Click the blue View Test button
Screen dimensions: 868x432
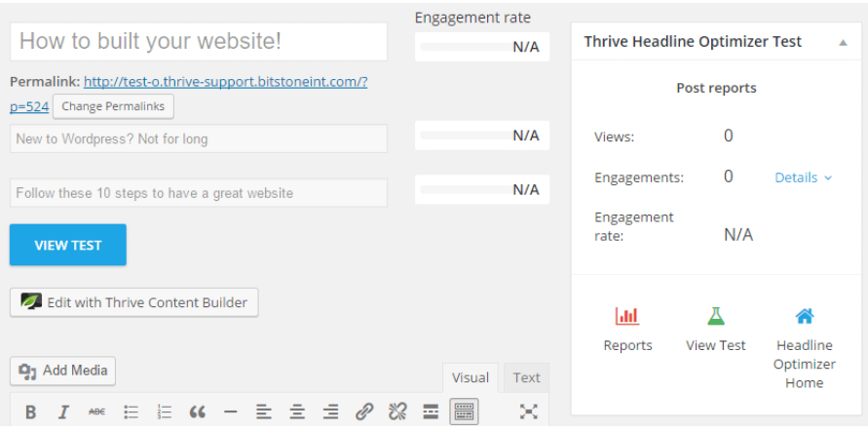[68, 246]
